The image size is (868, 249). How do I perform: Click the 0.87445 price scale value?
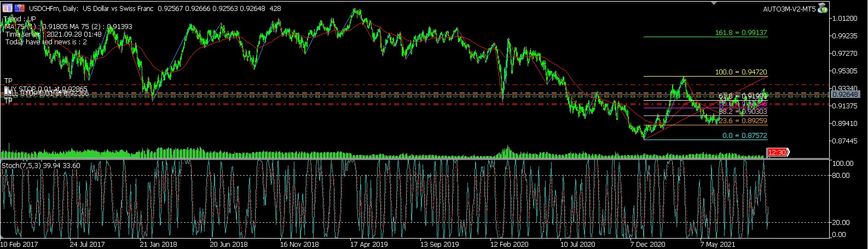click(x=846, y=141)
